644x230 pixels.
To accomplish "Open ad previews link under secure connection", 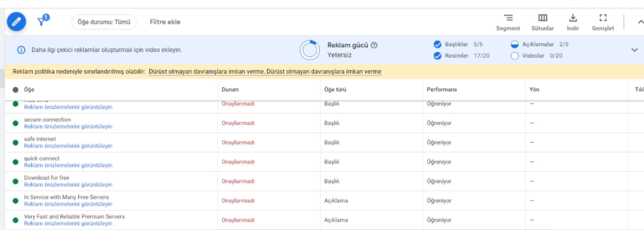I will point(68,127).
